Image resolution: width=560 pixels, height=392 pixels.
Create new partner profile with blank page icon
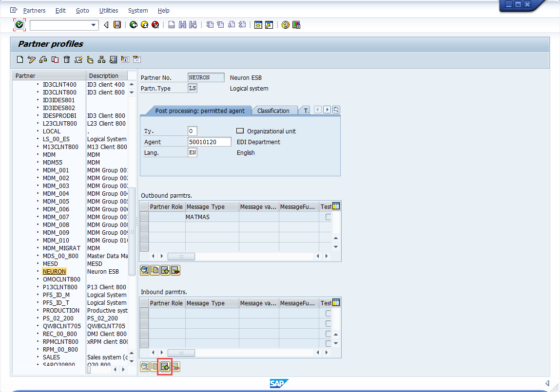tap(20, 59)
